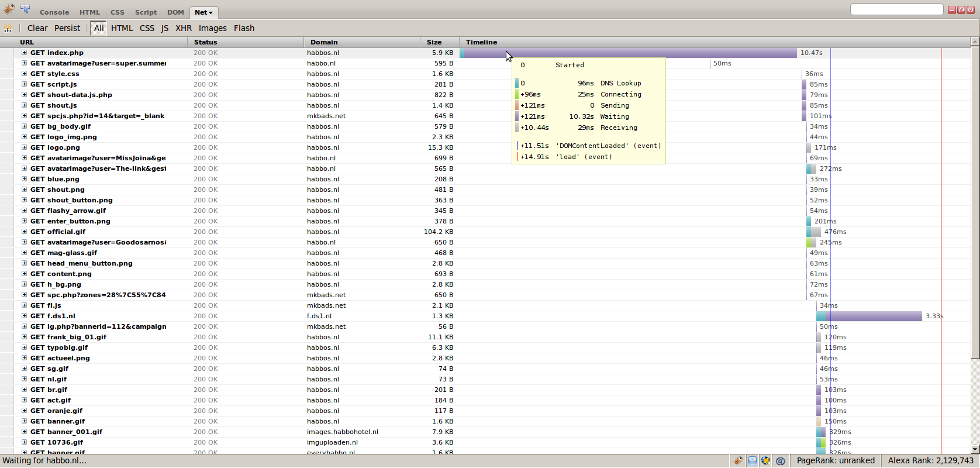
Task: Click the @ symbol icon in status bar
Action: (780, 461)
